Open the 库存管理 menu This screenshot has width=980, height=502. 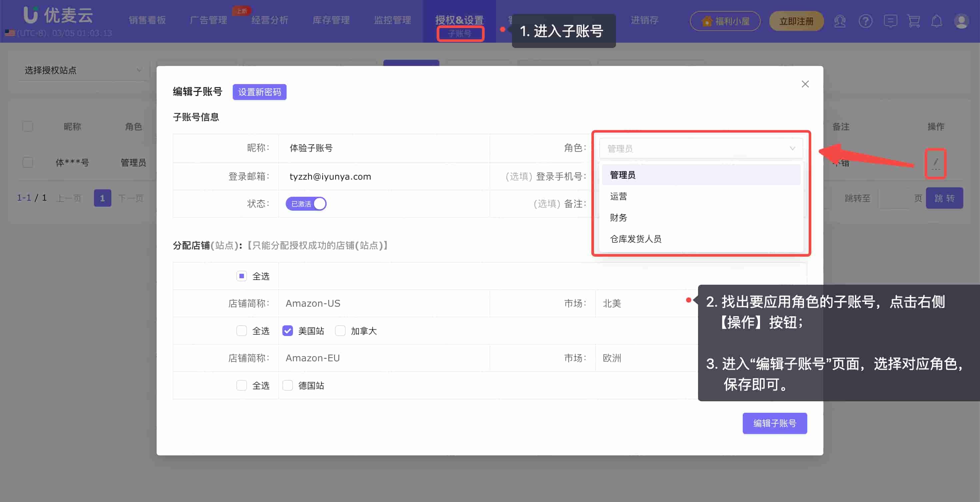(331, 20)
